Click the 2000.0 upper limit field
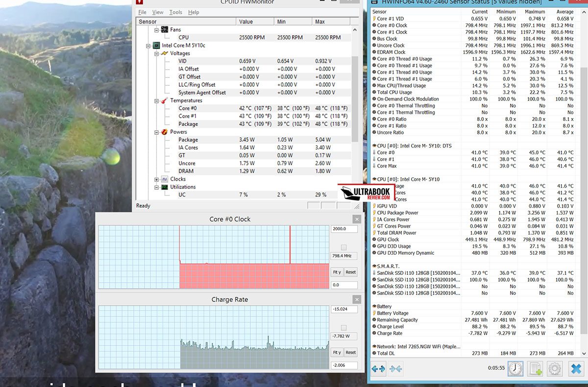The image size is (588, 387). 344,229
